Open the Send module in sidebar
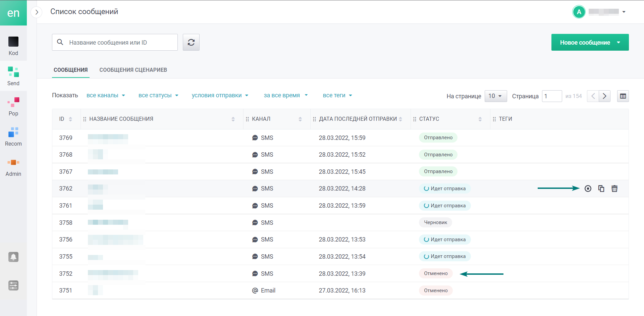The width and height of the screenshot is (644, 316). [x=13, y=76]
